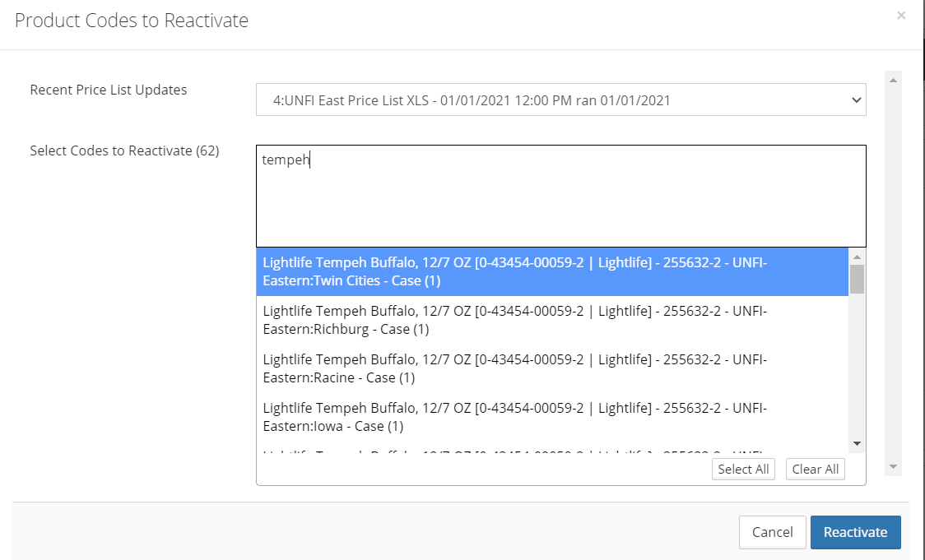Image resolution: width=925 pixels, height=560 pixels.
Task: Click the results list scrollbar track below thumb
Action: point(857,370)
